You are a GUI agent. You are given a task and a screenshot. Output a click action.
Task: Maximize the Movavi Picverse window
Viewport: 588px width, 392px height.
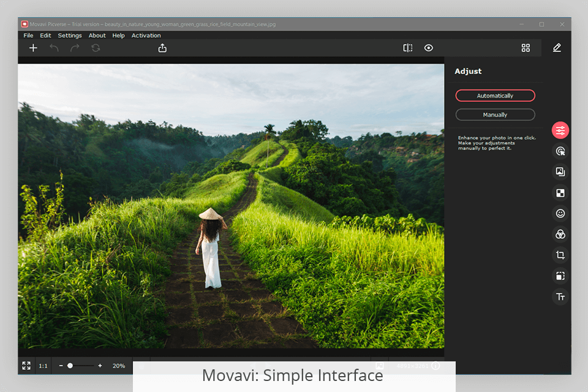tap(541, 24)
